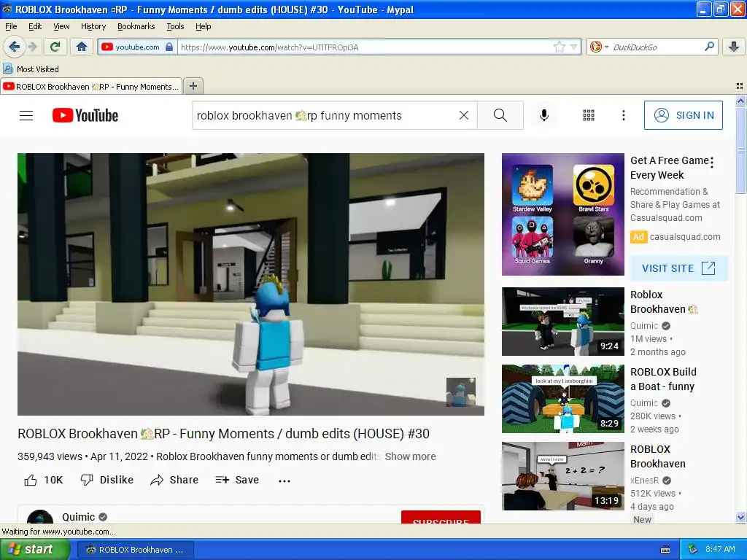This screenshot has height=560, width=747.
Task: Subscribe to the Quimic channel
Action: tap(441, 518)
